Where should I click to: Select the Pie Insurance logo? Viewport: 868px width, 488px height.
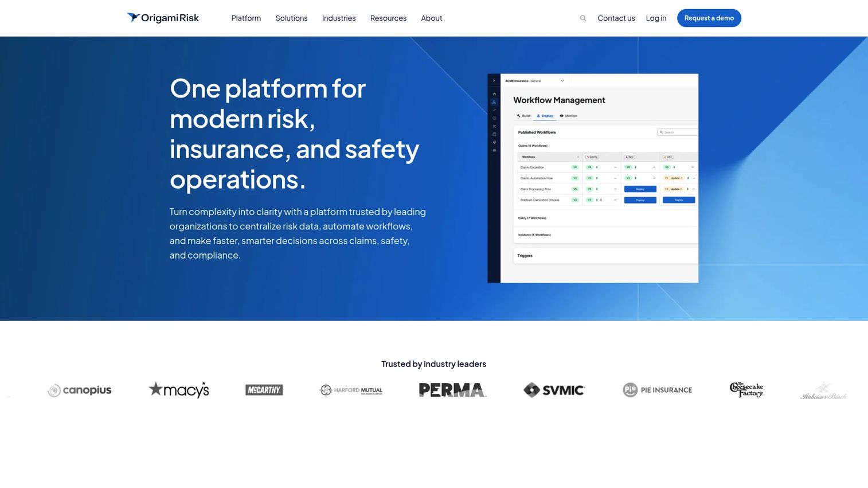pyautogui.click(x=658, y=390)
